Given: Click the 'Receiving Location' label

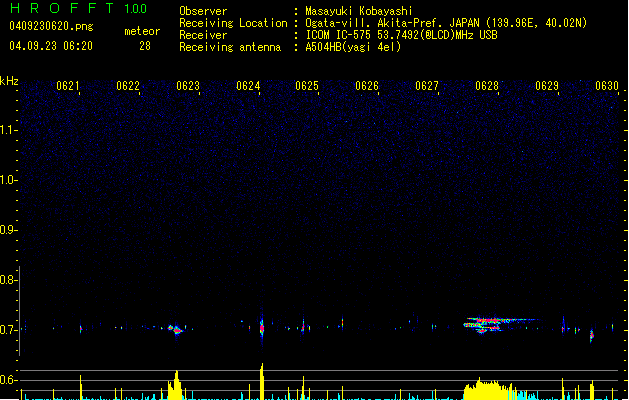Looking at the screenshot, I should point(233,23).
